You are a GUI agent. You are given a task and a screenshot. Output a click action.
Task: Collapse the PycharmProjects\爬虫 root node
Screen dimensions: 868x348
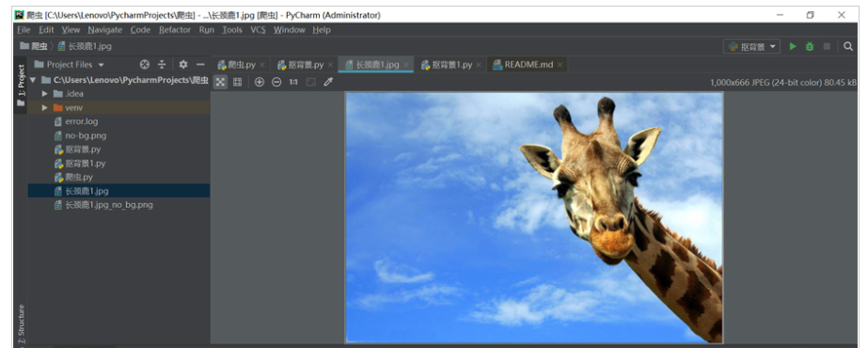click(x=33, y=80)
